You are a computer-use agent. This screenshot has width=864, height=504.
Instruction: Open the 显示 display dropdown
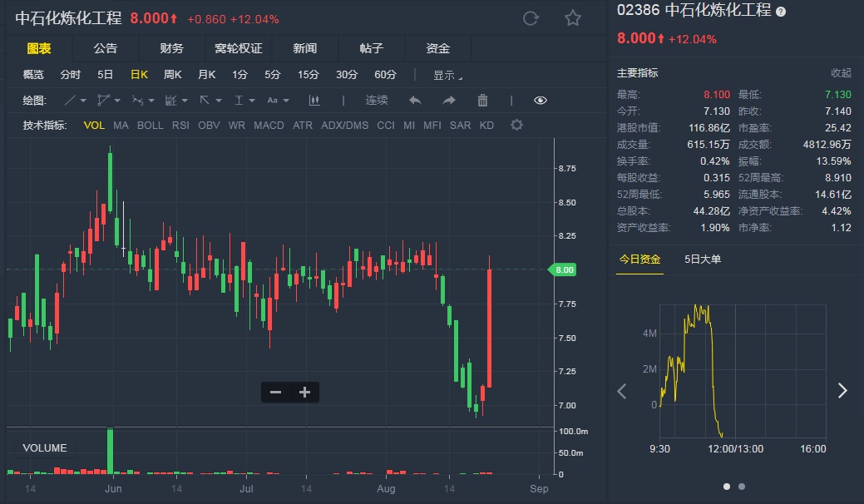[x=447, y=75]
